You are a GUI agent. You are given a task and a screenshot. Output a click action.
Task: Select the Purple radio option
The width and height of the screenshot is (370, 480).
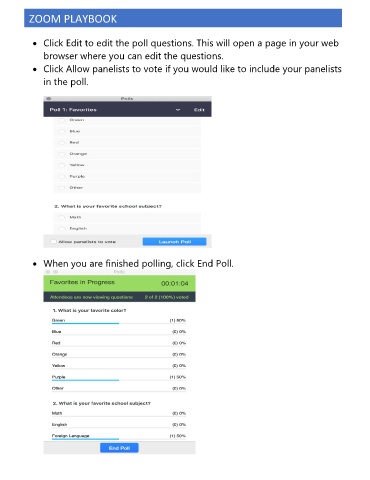pyautogui.click(x=62, y=177)
